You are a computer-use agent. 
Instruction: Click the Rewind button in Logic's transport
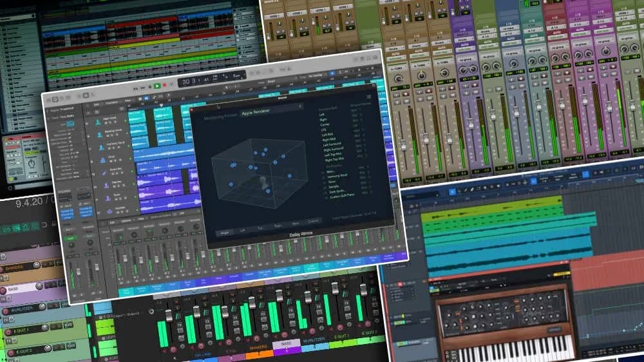tap(135, 87)
